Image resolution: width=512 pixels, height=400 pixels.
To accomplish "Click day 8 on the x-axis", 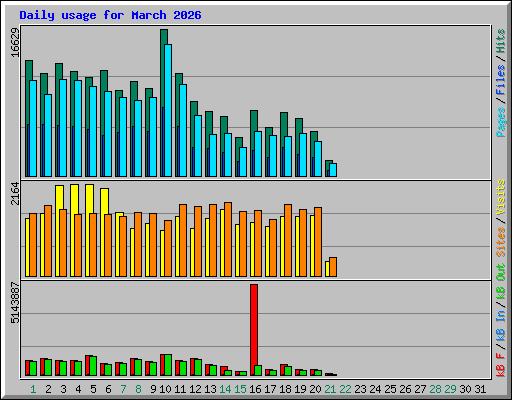I will 138,389.
